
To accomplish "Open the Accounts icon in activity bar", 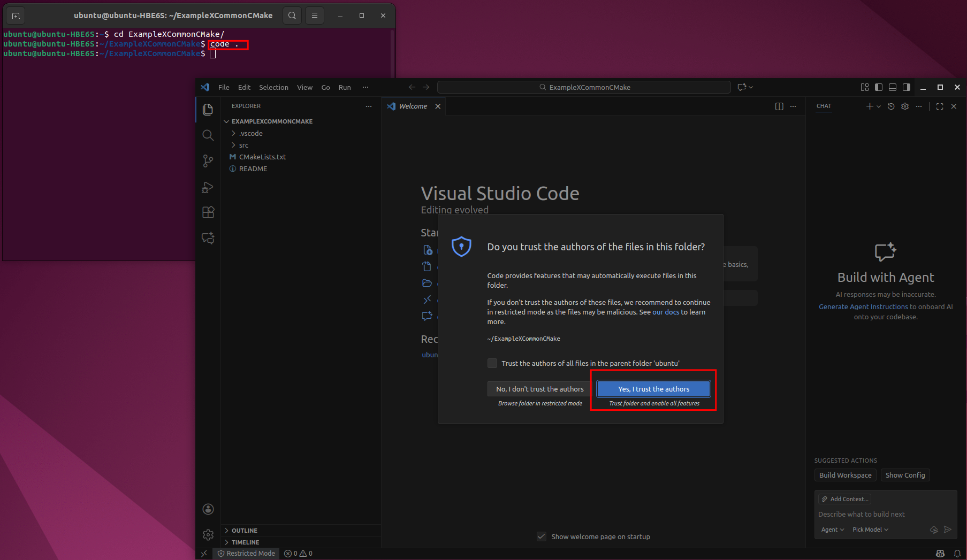I will point(208,509).
